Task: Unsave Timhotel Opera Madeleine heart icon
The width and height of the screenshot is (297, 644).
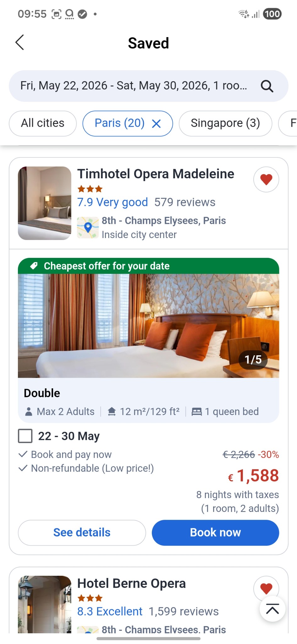Action: 266,179
